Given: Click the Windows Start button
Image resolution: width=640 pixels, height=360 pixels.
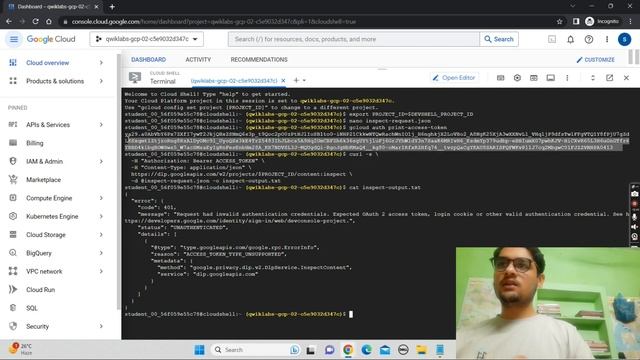Looking at the screenshot, I should [200, 350].
